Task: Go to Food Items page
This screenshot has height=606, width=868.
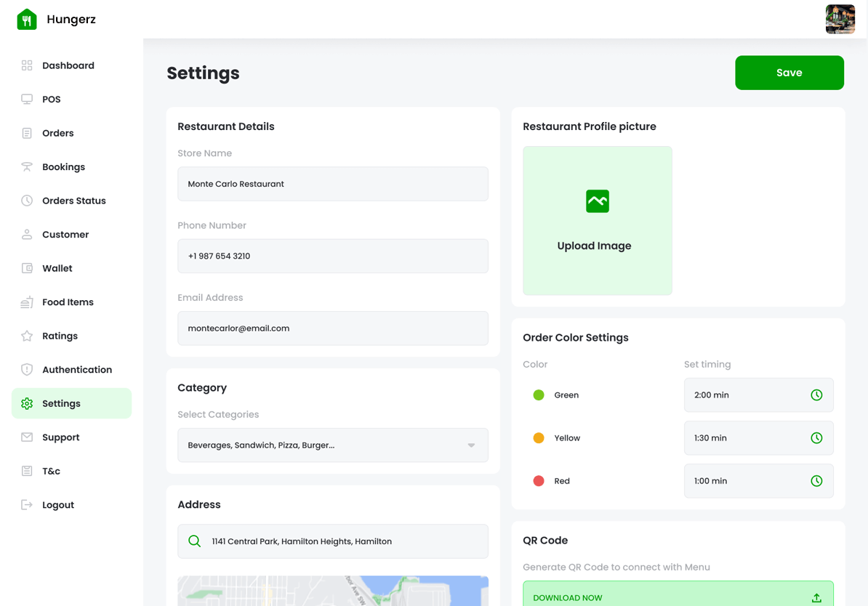Action: tap(68, 302)
